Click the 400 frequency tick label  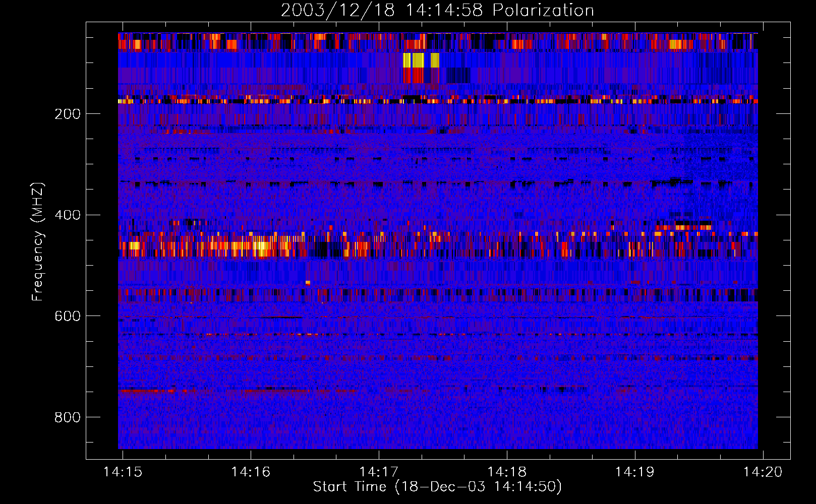pos(68,215)
